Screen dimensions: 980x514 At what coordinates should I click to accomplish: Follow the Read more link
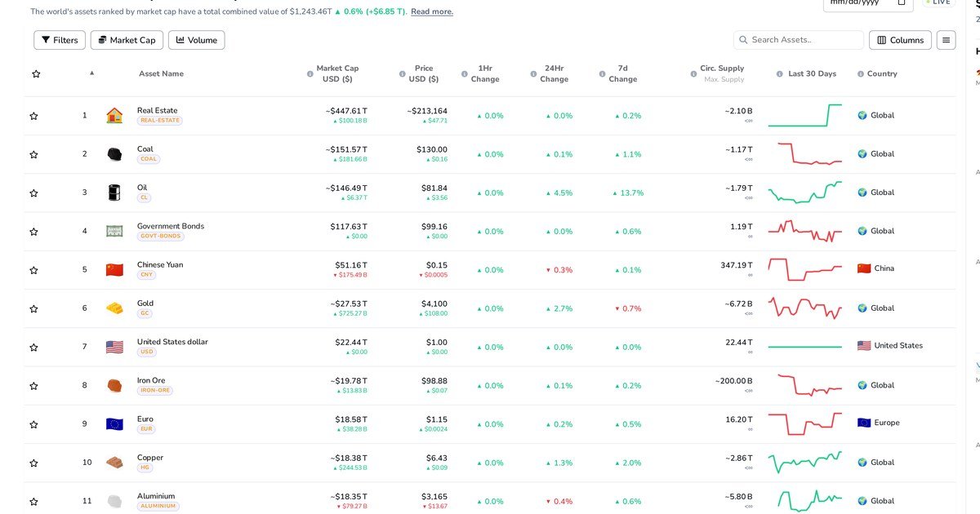432,11
